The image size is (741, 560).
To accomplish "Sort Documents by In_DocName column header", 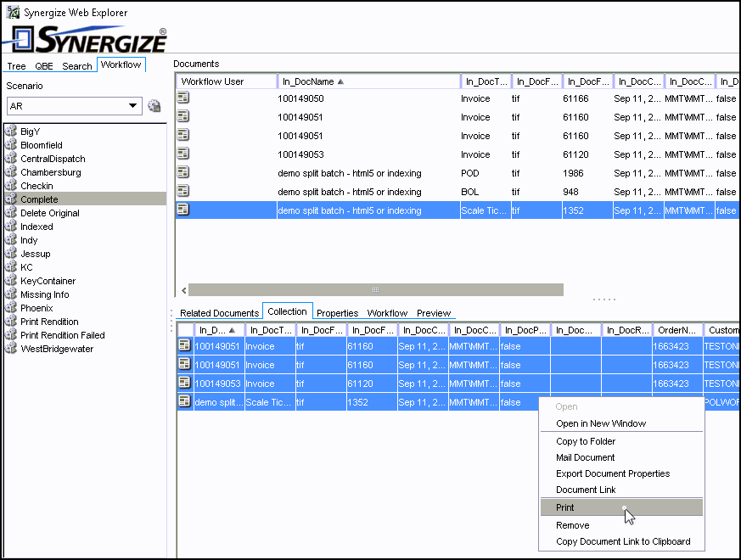I will click(x=368, y=81).
